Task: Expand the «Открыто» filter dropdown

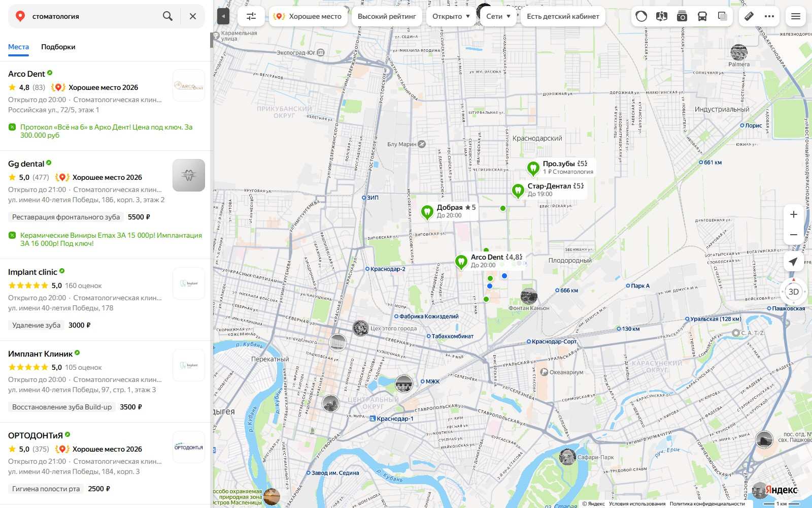Action: coord(451,16)
